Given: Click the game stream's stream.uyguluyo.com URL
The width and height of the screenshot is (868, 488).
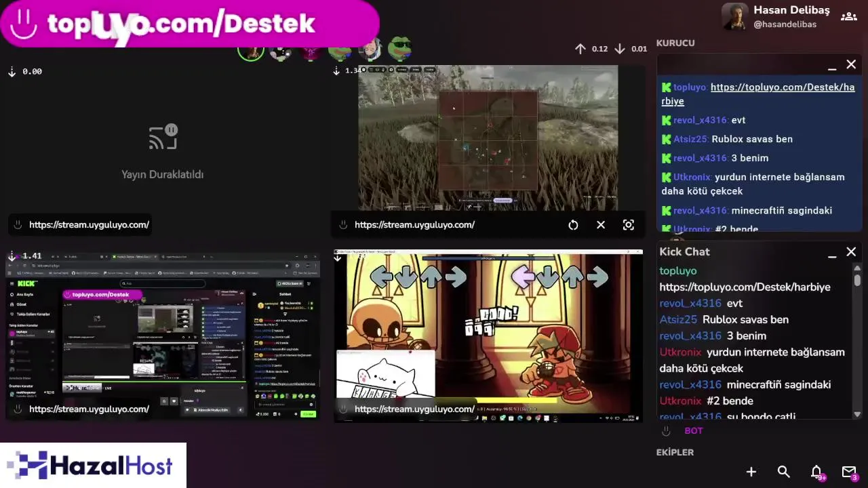Looking at the screenshot, I should click(x=414, y=225).
